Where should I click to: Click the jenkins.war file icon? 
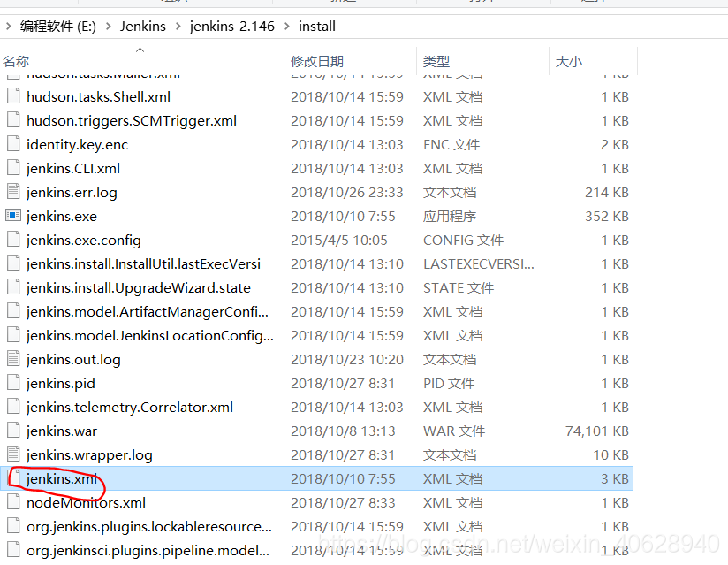click(13, 431)
